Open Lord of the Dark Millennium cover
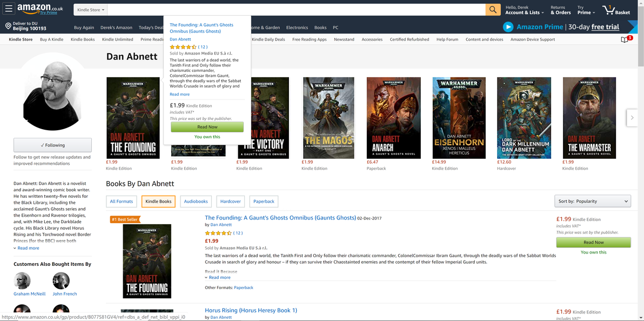 tap(524, 118)
